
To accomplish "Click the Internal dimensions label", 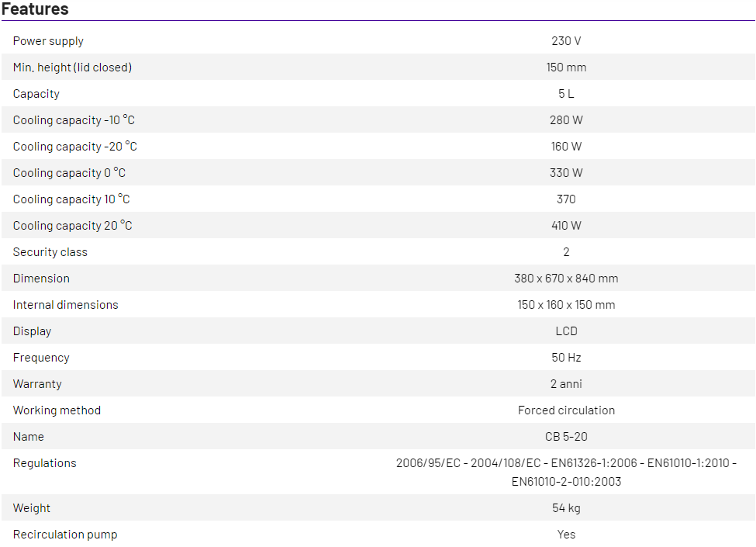I will (x=66, y=305).
